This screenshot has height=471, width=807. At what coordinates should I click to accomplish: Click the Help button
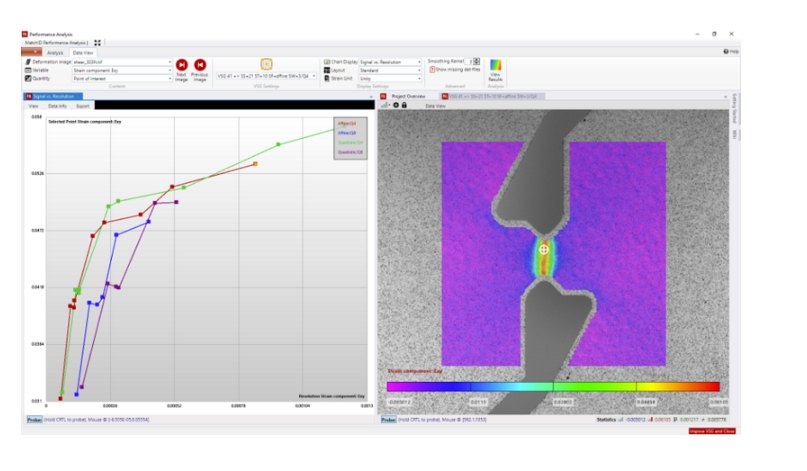pos(731,51)
